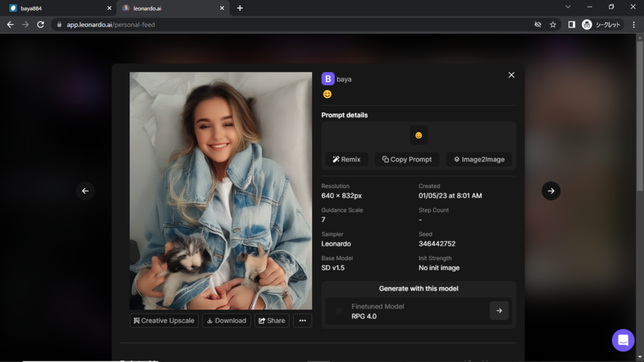Open Chrome's three-dot menu
644x362 pixels.
pos(633,25)
